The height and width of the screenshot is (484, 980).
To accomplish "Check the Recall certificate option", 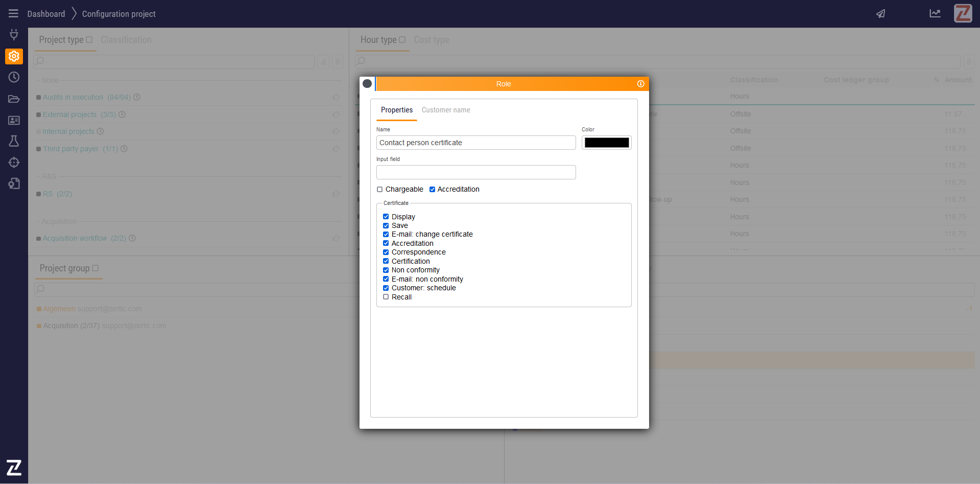I will tap(386, 297).
